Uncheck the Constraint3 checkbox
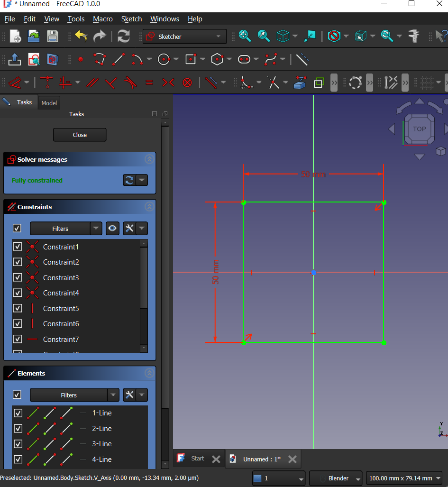The width and height of the screenshot is (448, 487). 18,277
